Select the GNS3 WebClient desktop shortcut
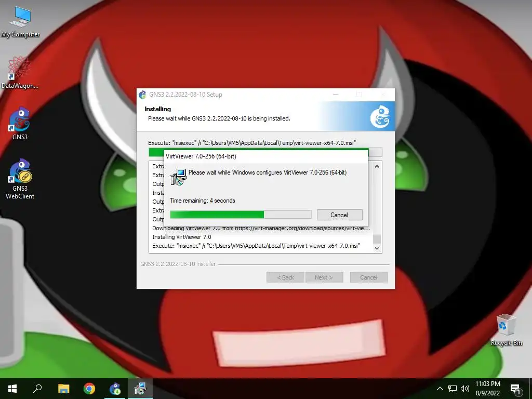The height and width of the screenshot is (399, 532). 20,179
